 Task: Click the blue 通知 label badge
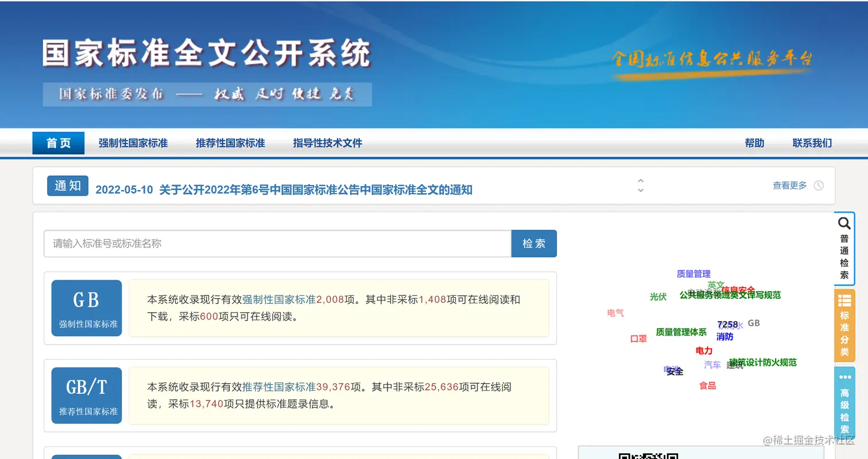click(68, 186)
